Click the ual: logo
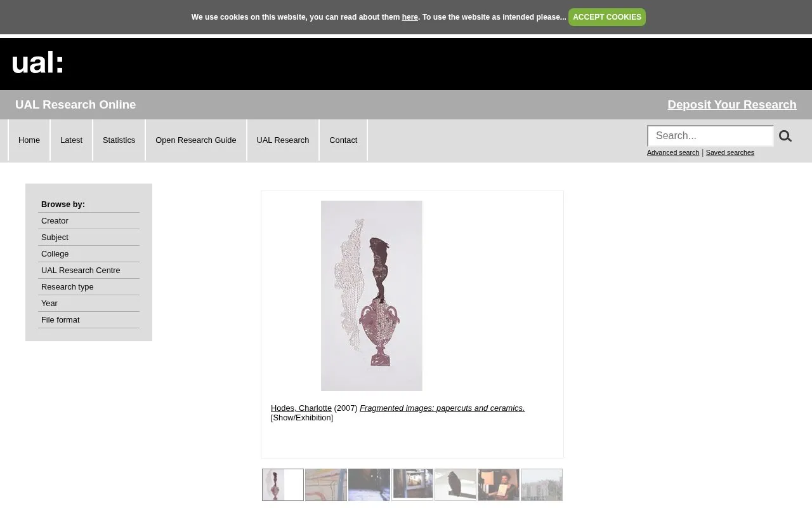The width and height of the screenshot is (812, 508). (37, 63)
